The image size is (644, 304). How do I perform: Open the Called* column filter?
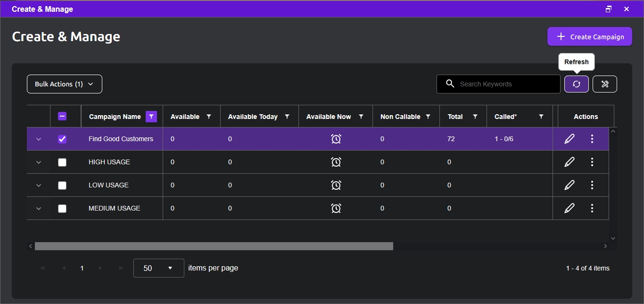click(x=541, y=117)
